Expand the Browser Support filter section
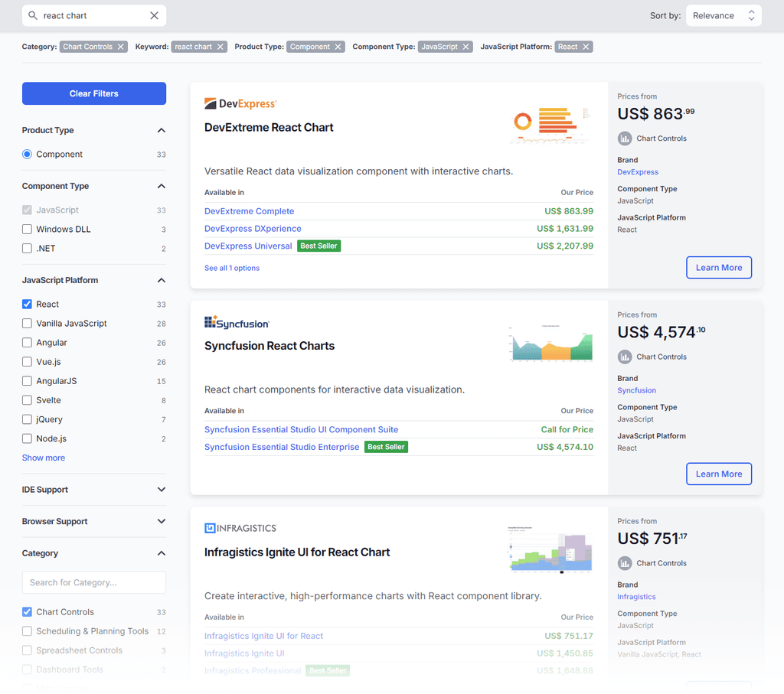 click(161, 522)
